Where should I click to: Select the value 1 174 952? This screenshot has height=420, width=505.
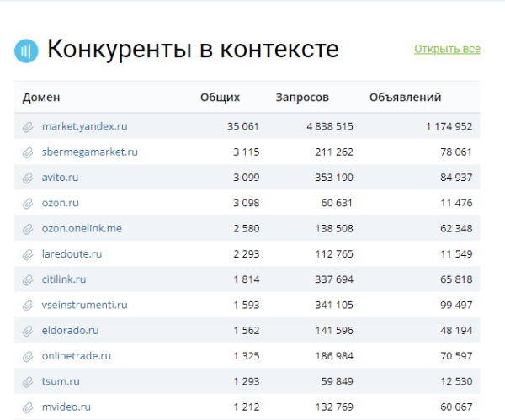(449, 126)
